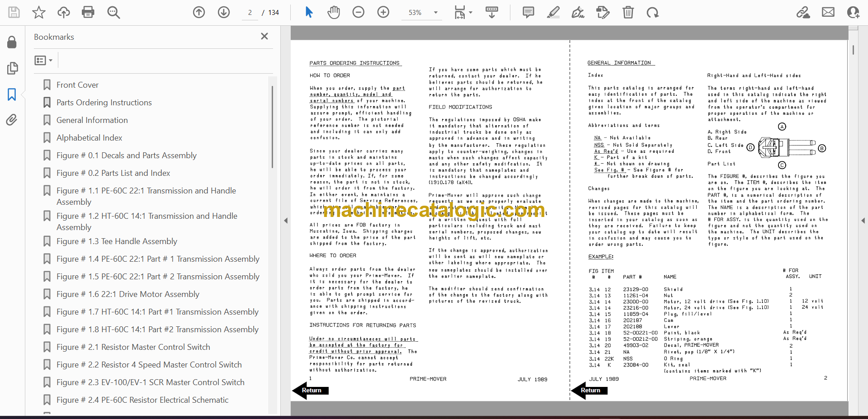
Task: Rotate the page with the rotate icon
Action: 652,12
